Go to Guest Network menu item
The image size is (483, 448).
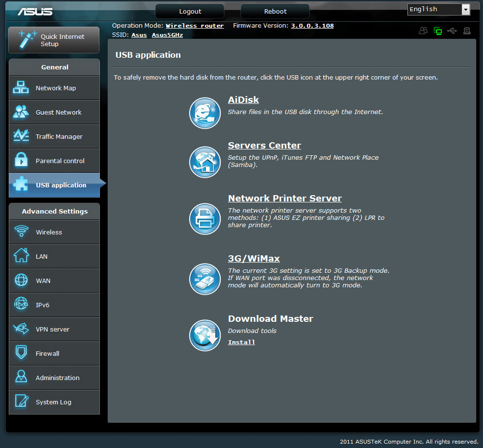(54, 112)
